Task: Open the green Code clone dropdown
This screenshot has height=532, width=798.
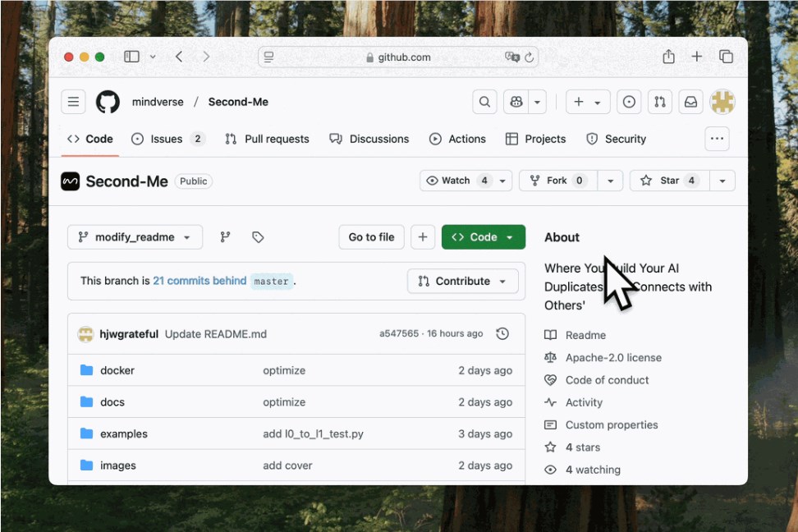Action: point(484,237)
